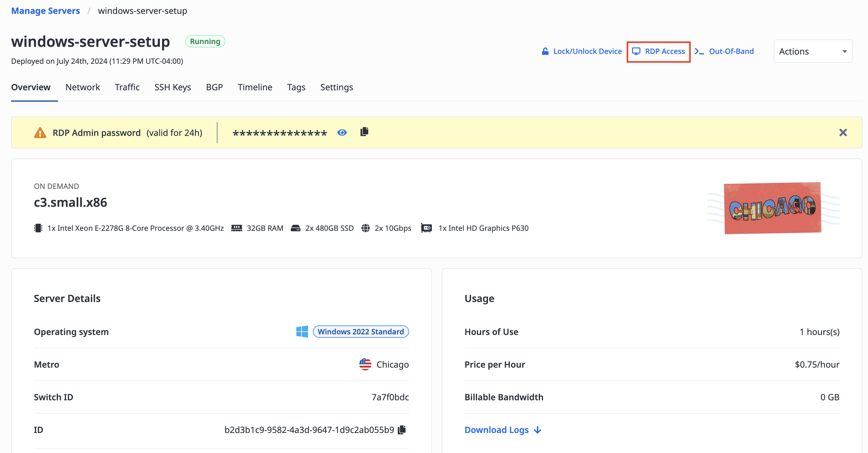868x453 pixels.
Task: Click the graphics card icon
Action: tap(426, 228)
